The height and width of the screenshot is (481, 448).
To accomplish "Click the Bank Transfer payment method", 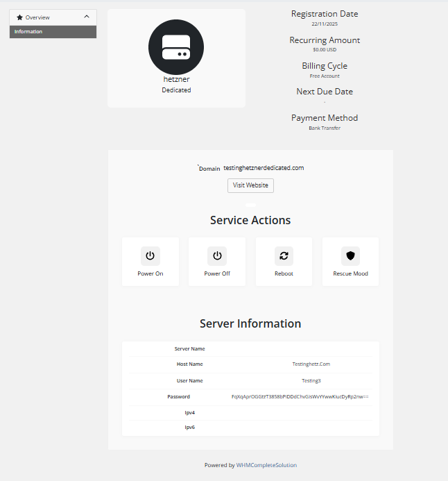I will (x=325, y=128).
